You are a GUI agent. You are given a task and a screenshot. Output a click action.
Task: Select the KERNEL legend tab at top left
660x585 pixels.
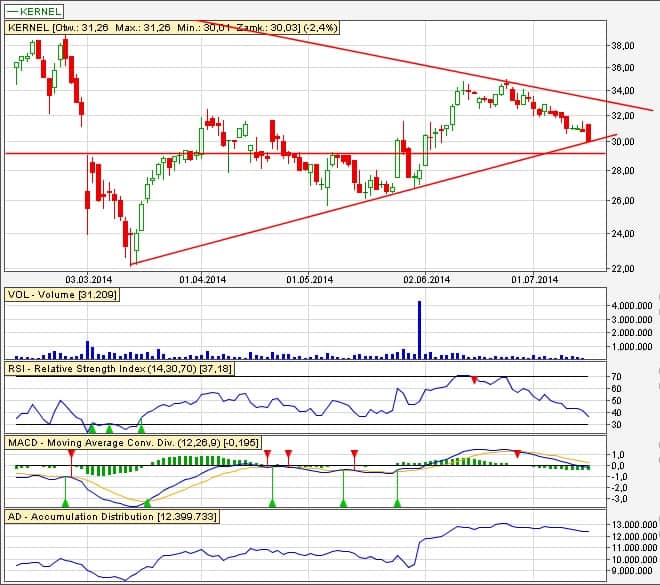coord(34,10)
